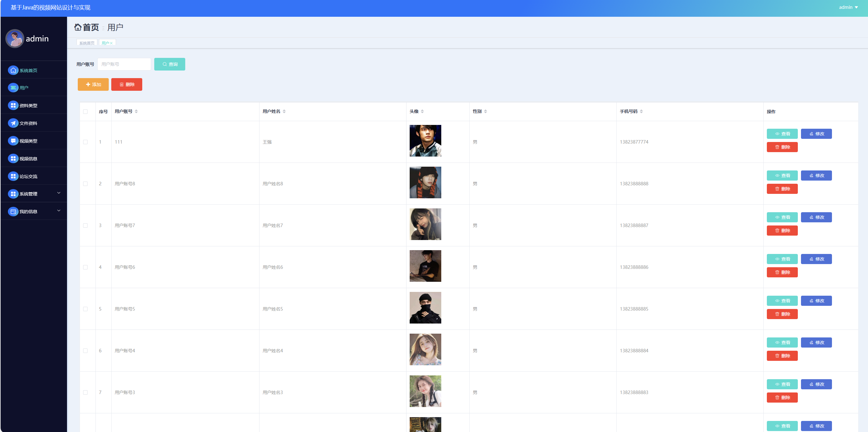
Task: Toggle the select-all checkbox in table header
Action: 85,112
